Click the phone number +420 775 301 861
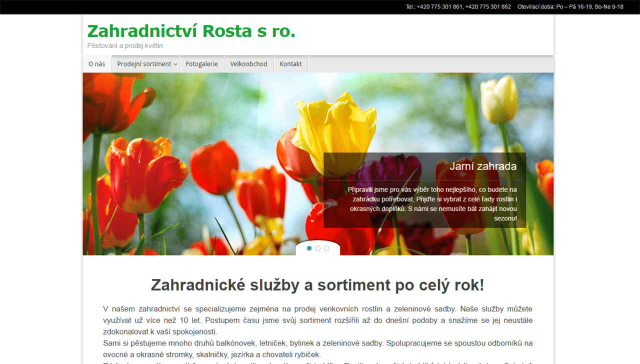Screen dimensions: 640x364 (x=439, y=7)
